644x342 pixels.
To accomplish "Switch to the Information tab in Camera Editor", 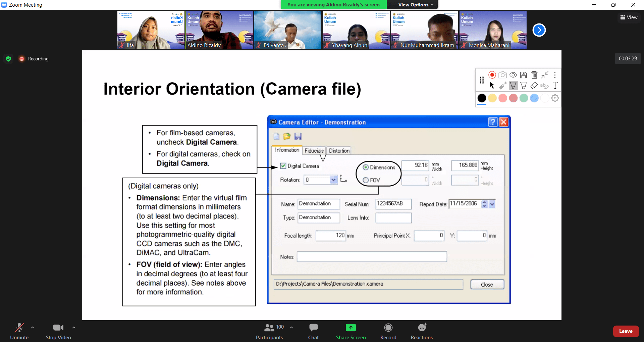I will [287, 150].
